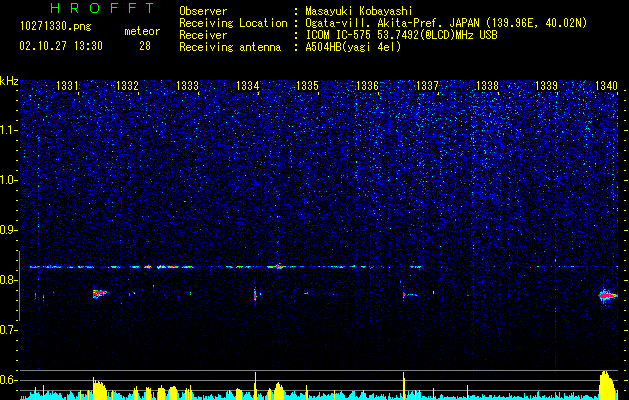
Task: Click the timestamp 02.10.27 13:30
Action: click(61, 46)
